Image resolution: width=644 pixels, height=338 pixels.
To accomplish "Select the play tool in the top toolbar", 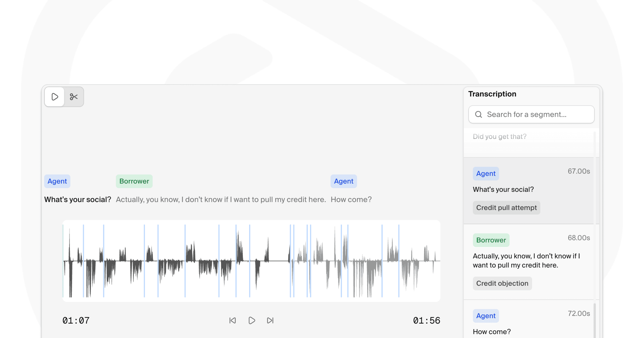I will click(x=54, y=97).
